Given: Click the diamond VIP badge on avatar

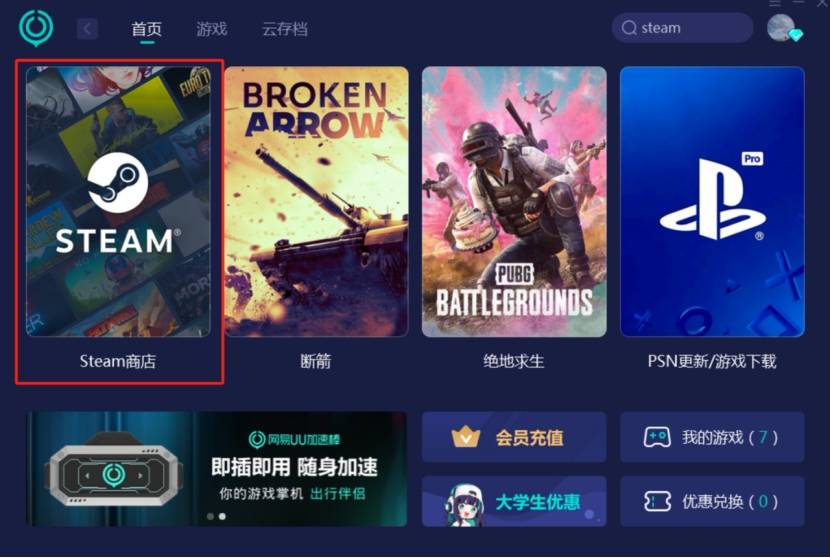Looking at the screenshot, I should click(795, 35).
